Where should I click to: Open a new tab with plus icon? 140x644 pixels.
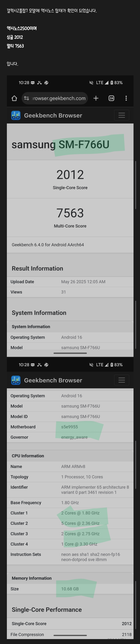[96, 98]
